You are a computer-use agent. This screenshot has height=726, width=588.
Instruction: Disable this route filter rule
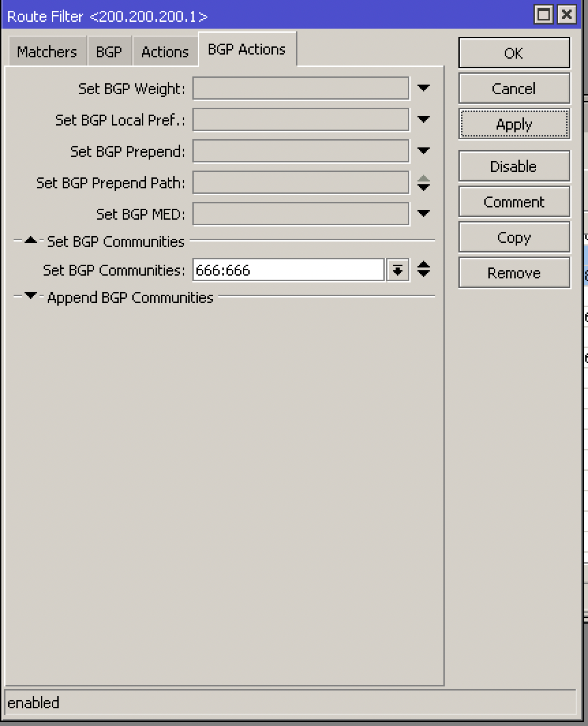(x=514, y=166)
